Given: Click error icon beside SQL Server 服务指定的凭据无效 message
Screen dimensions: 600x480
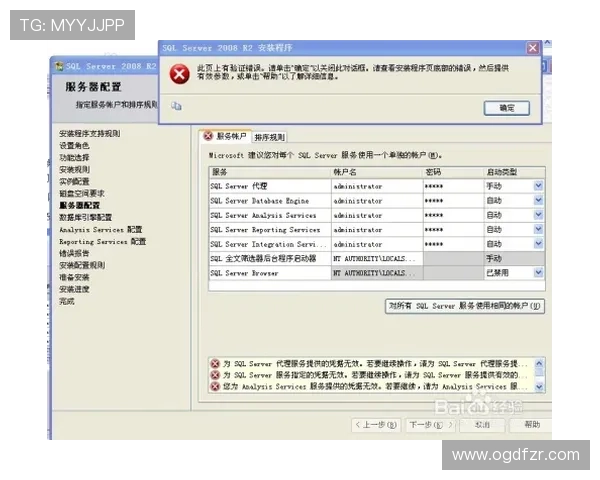Looking at the screenshot, I should click(x=215, y=375).
